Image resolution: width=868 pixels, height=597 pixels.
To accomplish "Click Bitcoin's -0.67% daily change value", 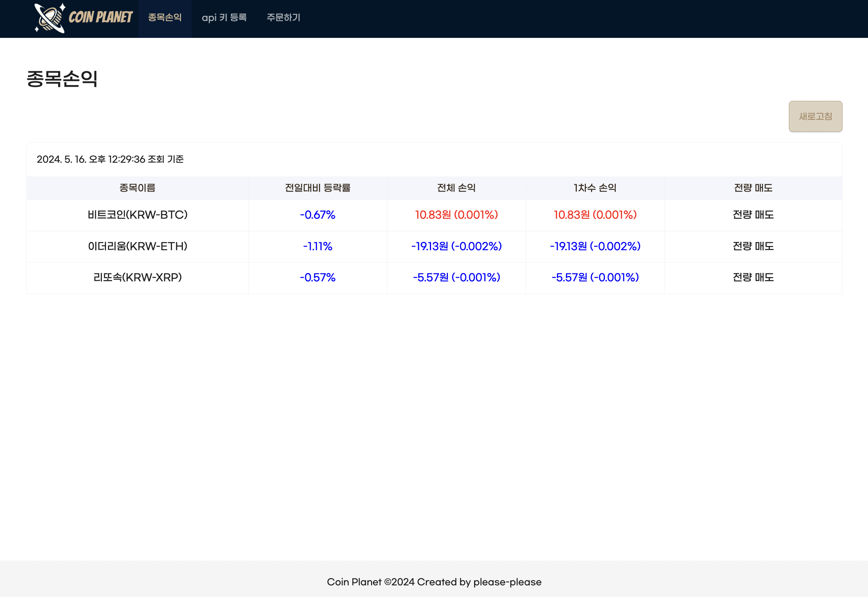I will coord(317,215).
